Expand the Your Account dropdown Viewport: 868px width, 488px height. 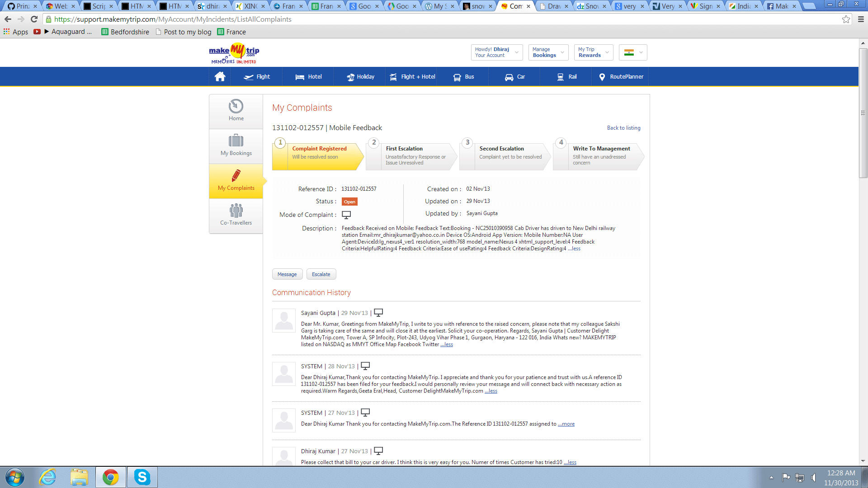(x=496, y=52)
